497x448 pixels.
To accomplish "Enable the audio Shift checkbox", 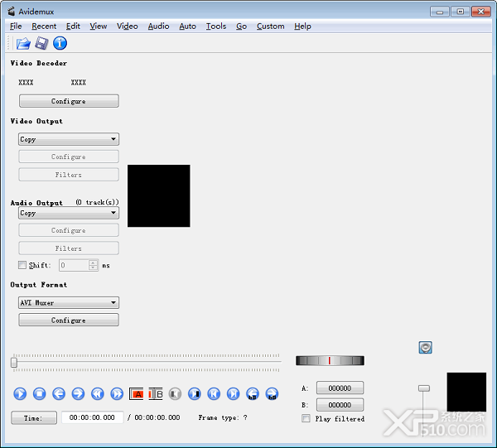I will point(22,265).
